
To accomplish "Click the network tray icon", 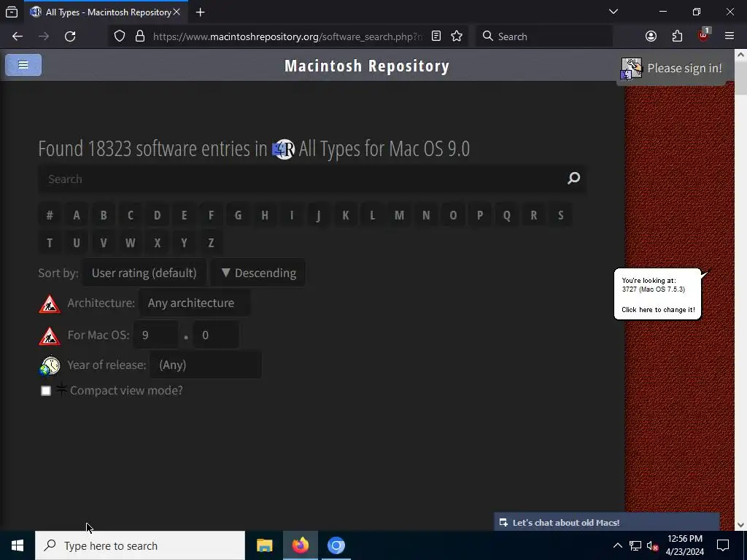I will click(x=635, y=545).
